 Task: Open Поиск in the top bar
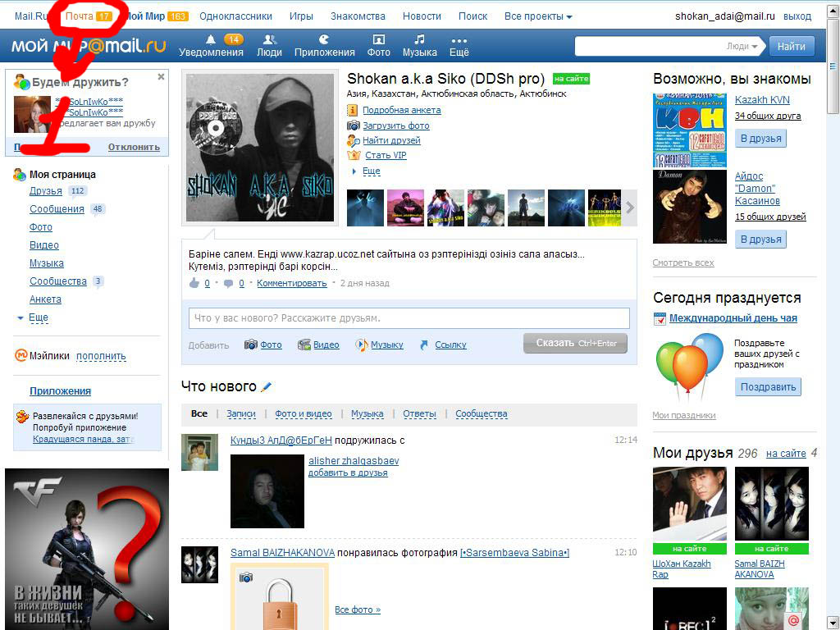pos(473,16)
